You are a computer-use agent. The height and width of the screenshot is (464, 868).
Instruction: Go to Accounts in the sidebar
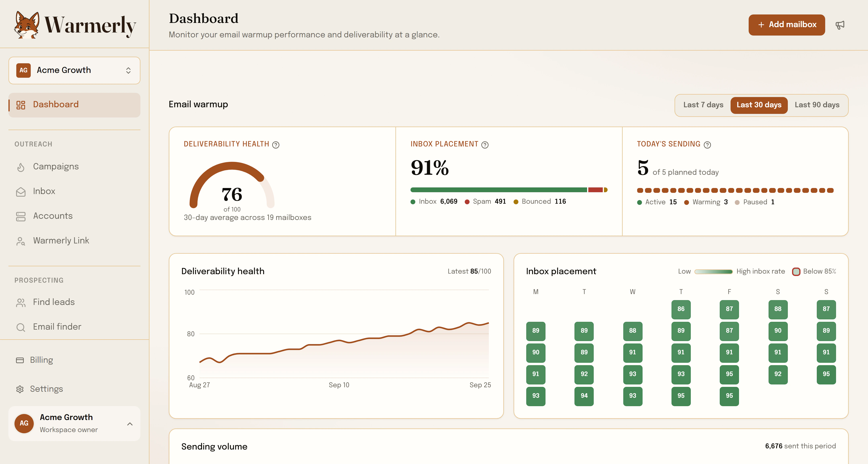click(x=74, y=216)
